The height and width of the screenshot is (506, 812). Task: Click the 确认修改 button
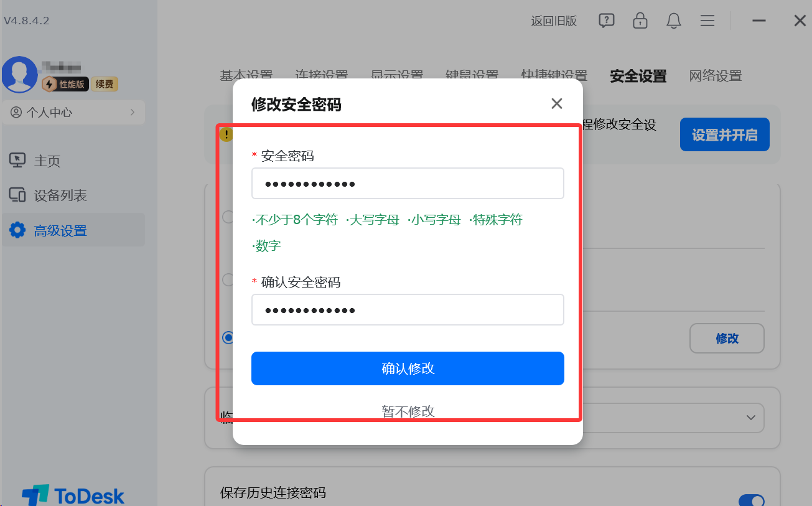point(408,368)
